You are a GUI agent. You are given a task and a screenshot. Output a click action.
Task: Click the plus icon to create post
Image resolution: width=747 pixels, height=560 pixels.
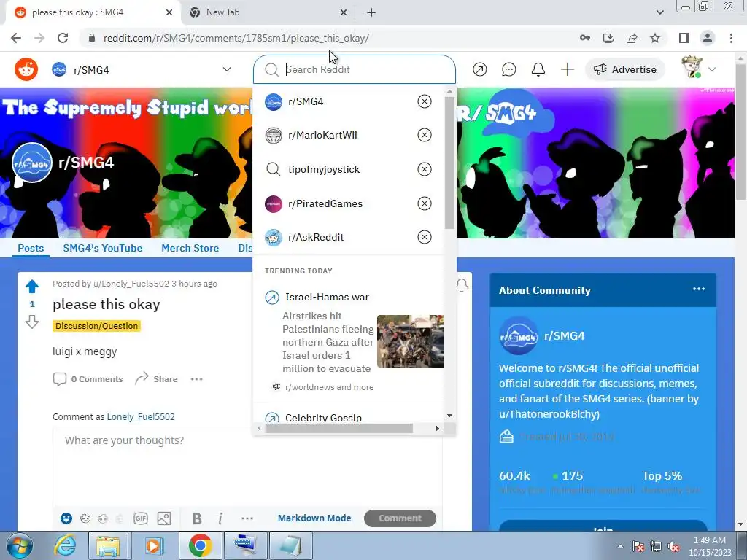point(568,69)
